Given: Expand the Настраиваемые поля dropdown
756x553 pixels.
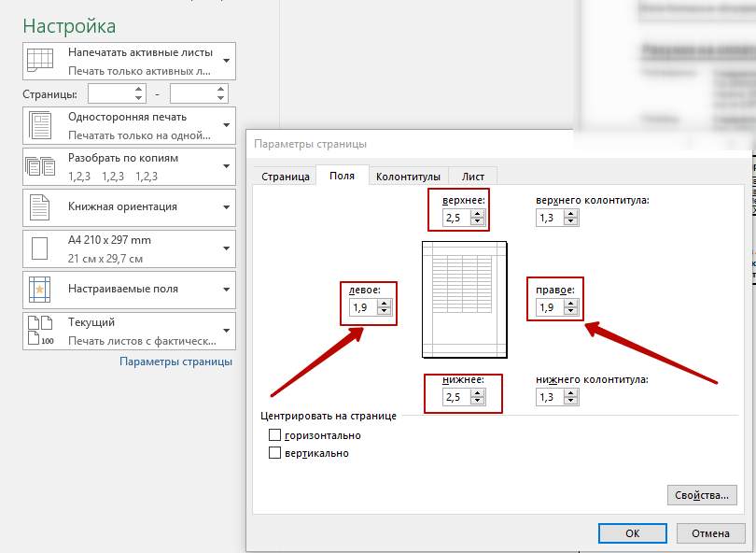Looking at the screenshot, I should 226,290.
